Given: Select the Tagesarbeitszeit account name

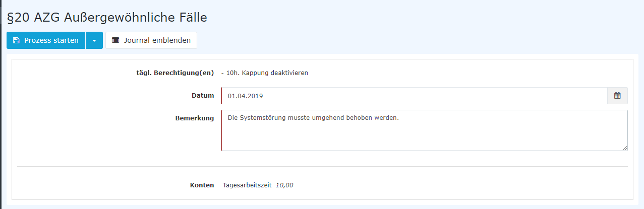Looking at the screenshot, I should click(x=247, y=185).
